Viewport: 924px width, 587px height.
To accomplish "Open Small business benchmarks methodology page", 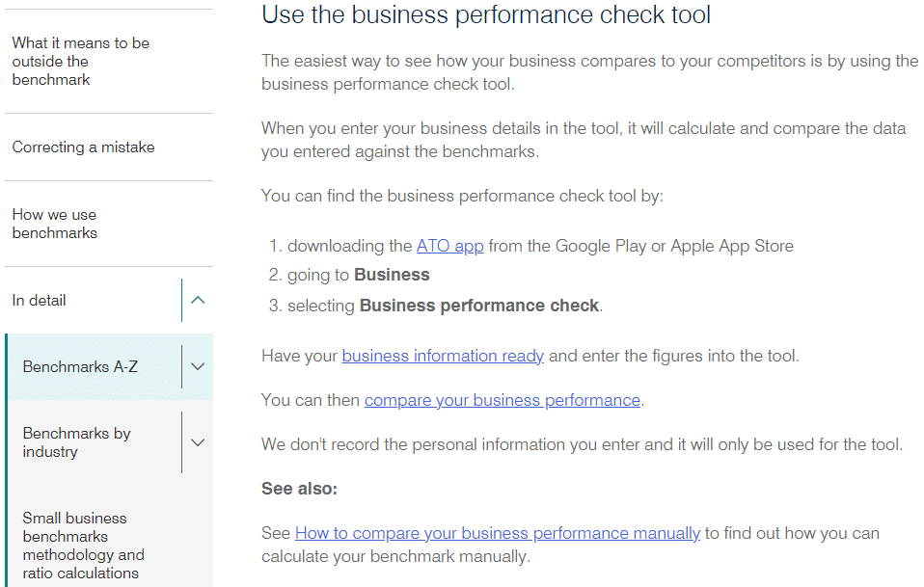I will click(83, 546).
